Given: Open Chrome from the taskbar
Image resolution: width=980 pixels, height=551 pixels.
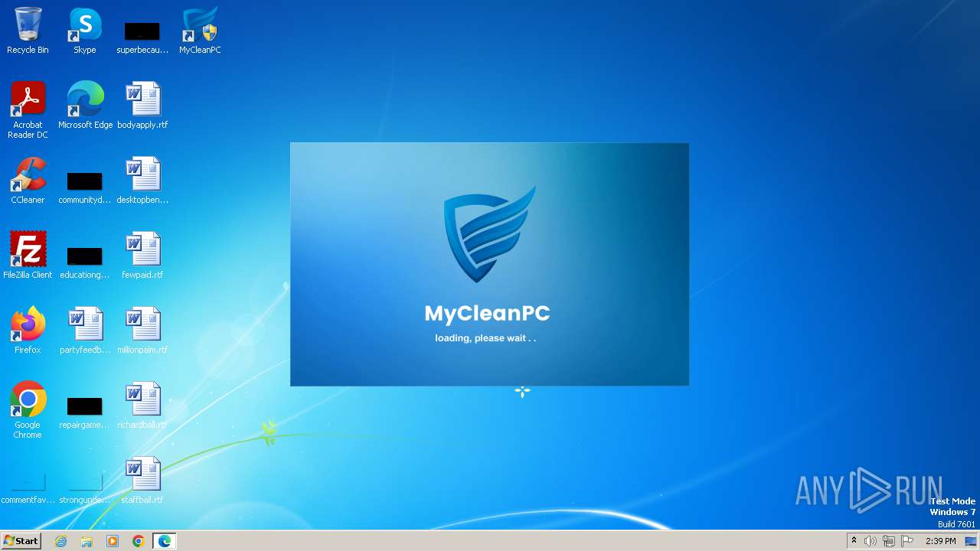Looking at the screenshot, I should pyautogui.click(x=138, y=541).
